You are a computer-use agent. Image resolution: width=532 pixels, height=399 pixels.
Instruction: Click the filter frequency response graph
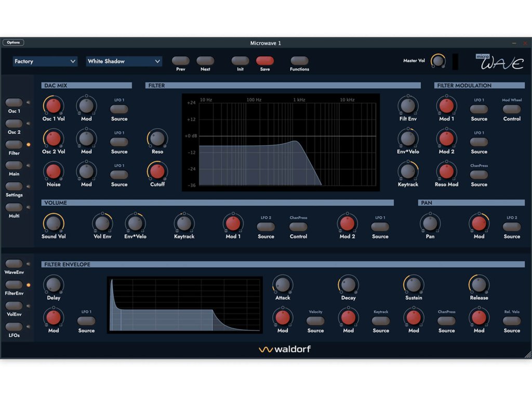click(281, 142)
